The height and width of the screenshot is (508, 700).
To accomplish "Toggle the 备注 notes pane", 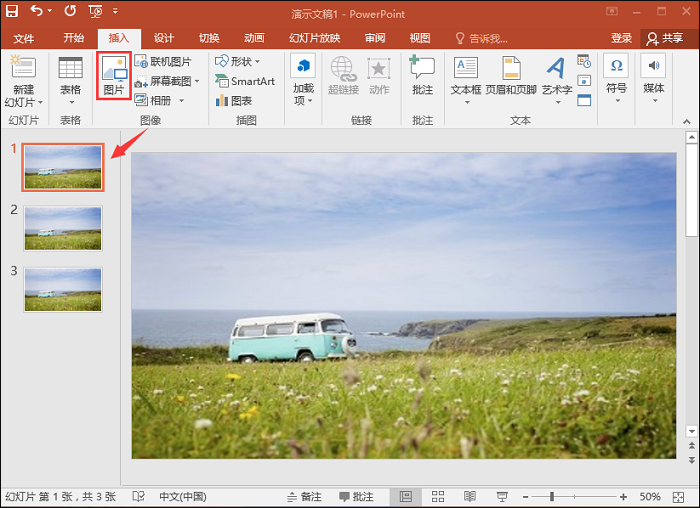I will tap(304, 496).
